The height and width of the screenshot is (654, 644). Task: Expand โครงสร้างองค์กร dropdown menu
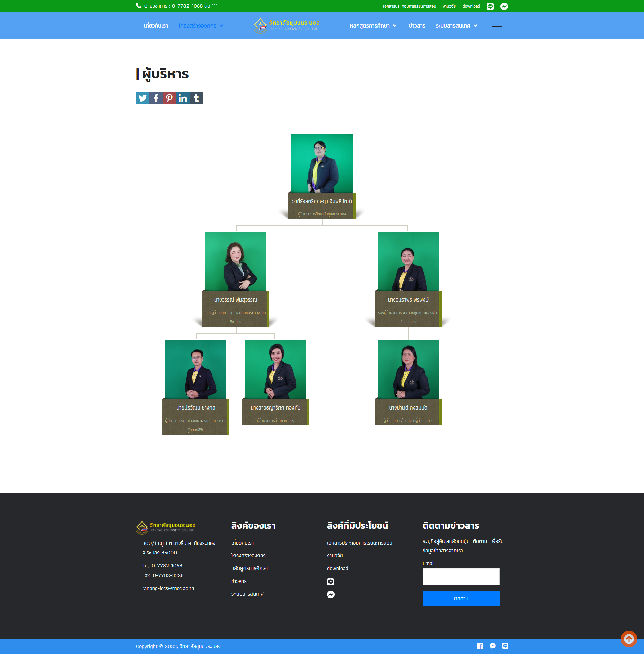coord(201,26)
